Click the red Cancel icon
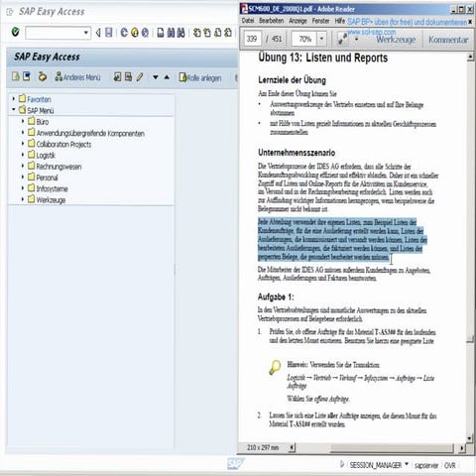Image resolution: width=476 pixels, height=476 pixels. [145, 33]
